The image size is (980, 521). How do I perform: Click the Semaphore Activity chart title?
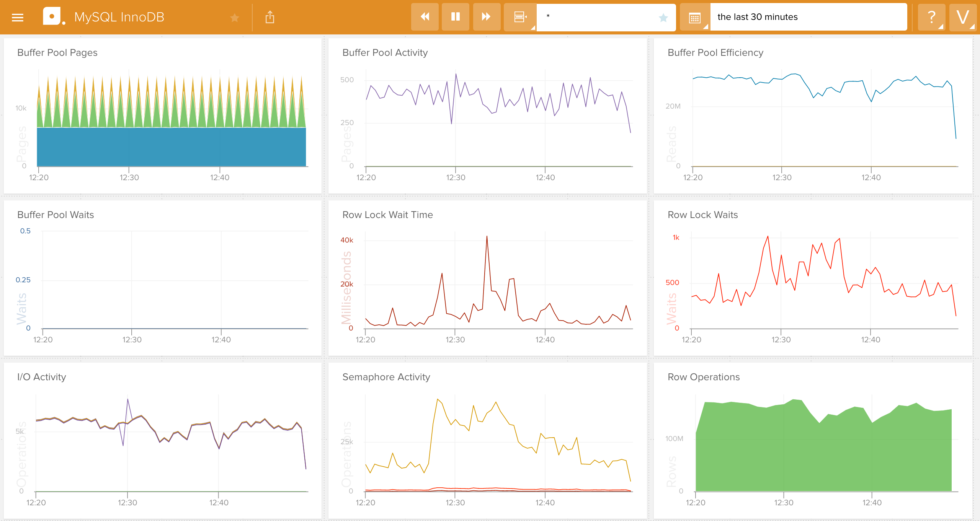tap(386, 377)
